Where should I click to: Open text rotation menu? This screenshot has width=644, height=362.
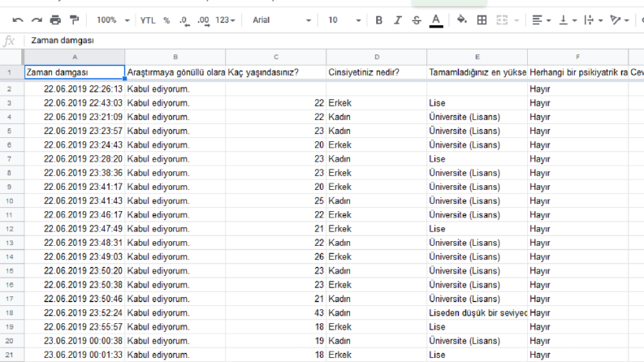point(620,20)
